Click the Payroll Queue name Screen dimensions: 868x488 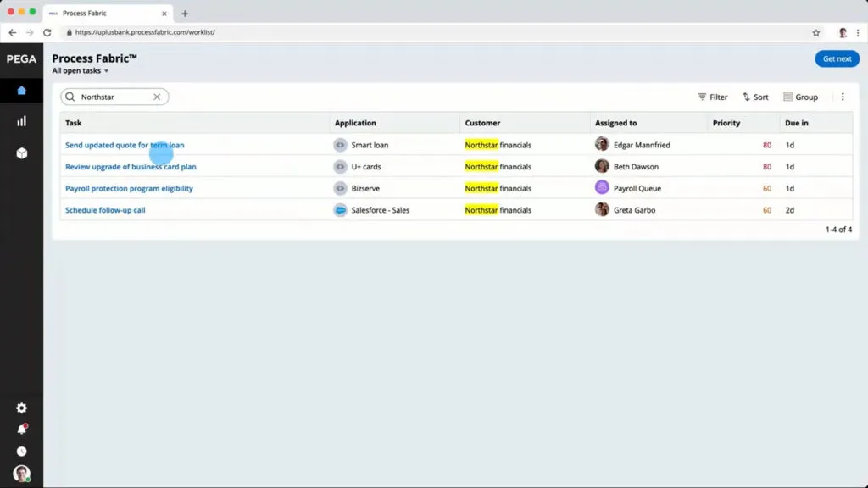pos(637,188)
